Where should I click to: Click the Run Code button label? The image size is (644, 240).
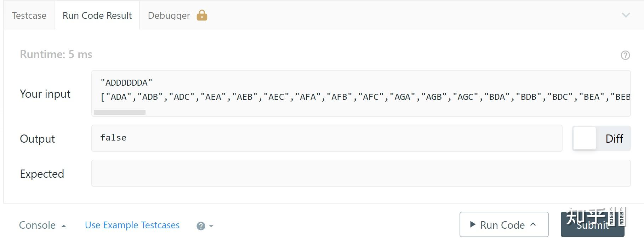502,225
